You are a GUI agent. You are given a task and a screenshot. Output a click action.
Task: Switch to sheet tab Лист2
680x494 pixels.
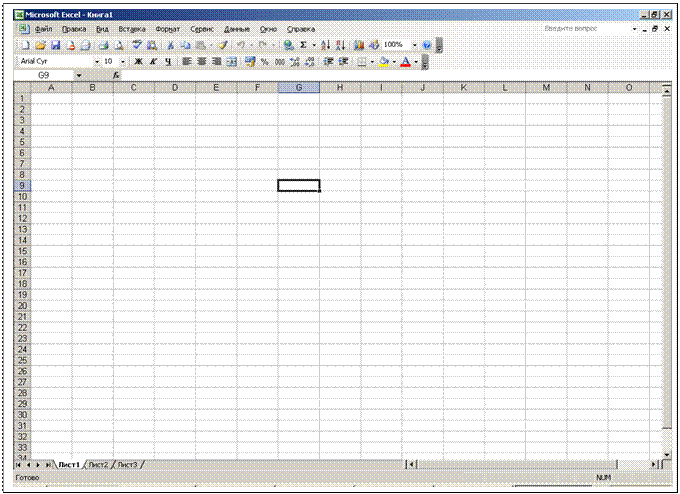coord(99,465)
